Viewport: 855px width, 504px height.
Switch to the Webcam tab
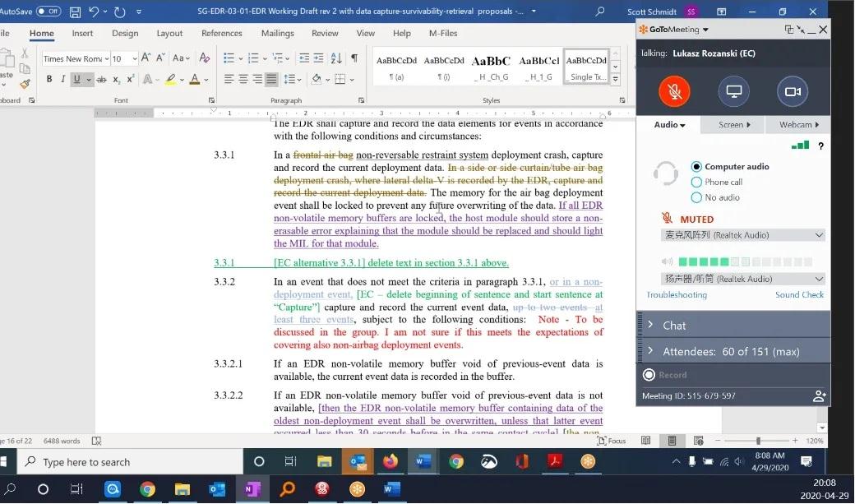pos(798,125)
